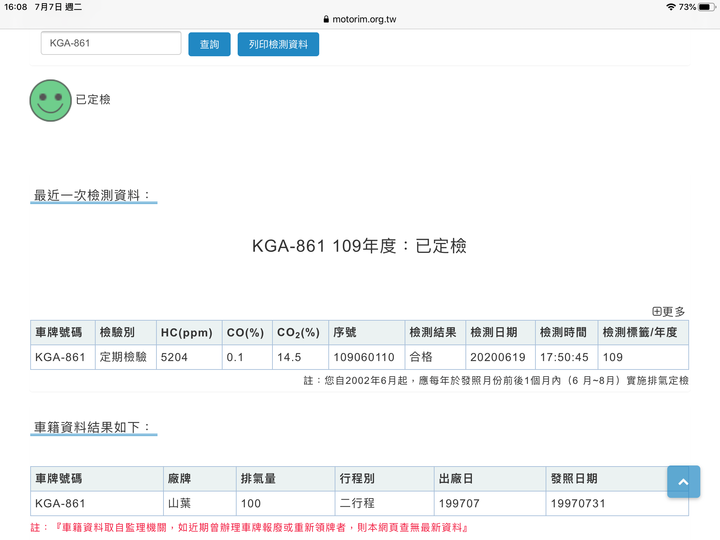
Task: Click the red registry data note at bottom
Action: pos(249,528)
